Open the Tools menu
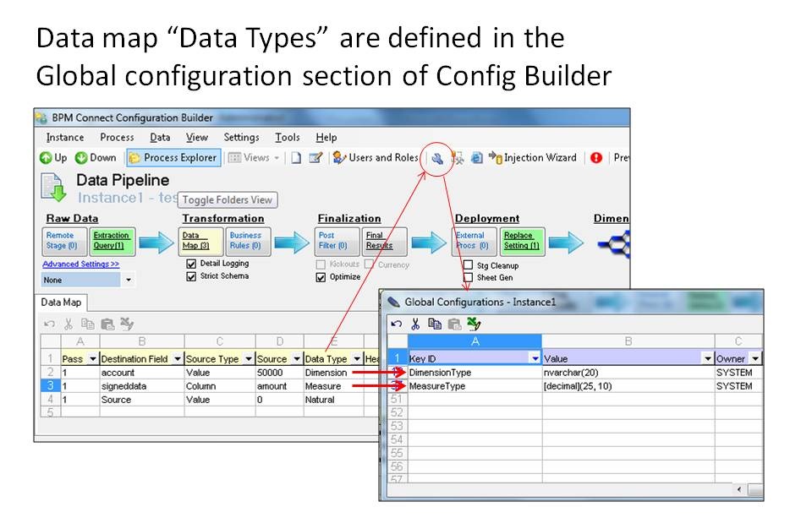812x518 pixels. click(x=288, y=137)
